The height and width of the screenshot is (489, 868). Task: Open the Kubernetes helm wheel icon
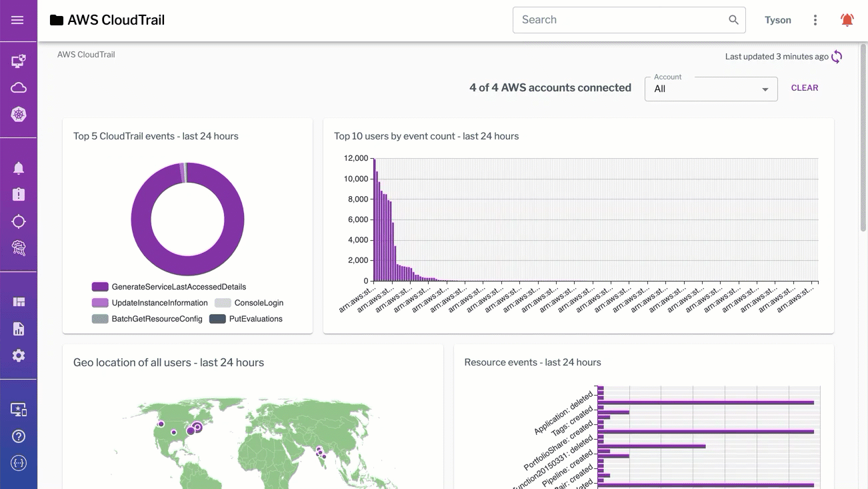click(x=19, y=115)
